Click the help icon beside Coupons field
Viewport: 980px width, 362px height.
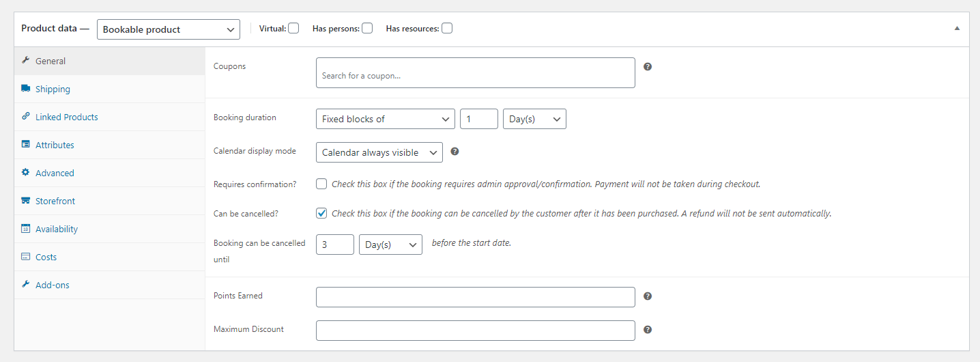pyautogui.click(x=648, y=67)
